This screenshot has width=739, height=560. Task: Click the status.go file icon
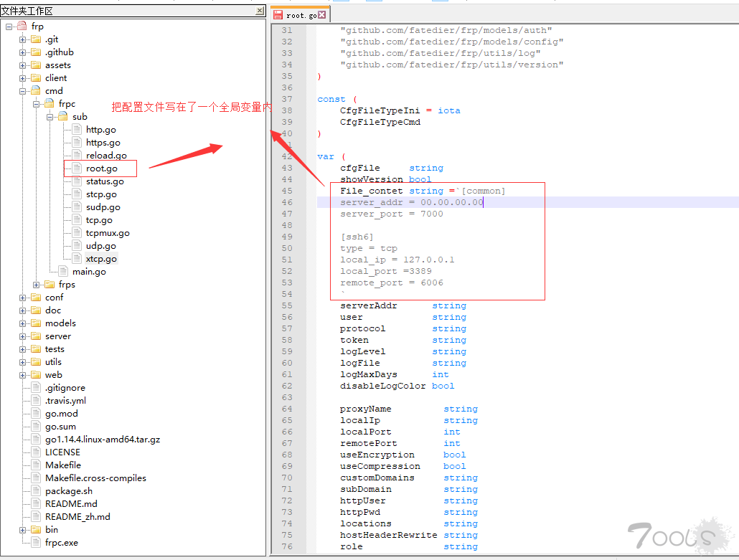point(77,181)
